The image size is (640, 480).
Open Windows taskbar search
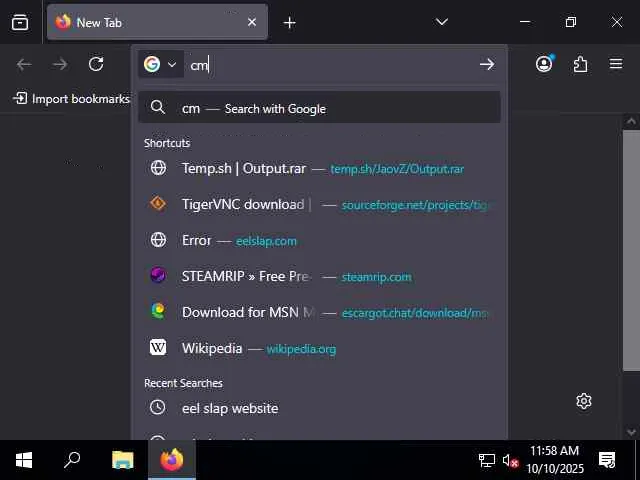(x=72, y=460)
